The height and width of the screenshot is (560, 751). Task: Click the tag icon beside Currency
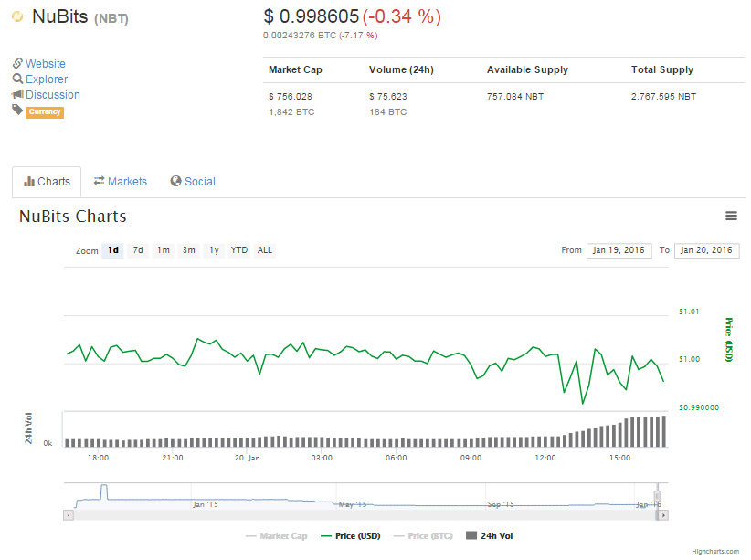17,110
